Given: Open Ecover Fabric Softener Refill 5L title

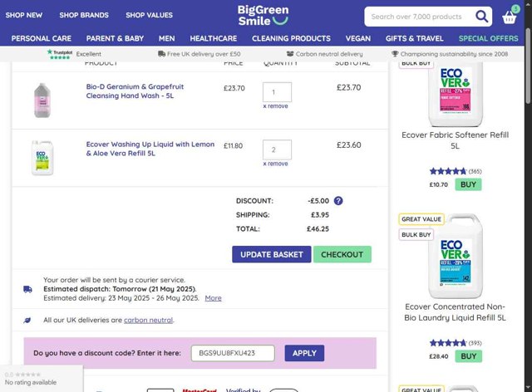Looking at the screenshot, I should click(455, 140).
